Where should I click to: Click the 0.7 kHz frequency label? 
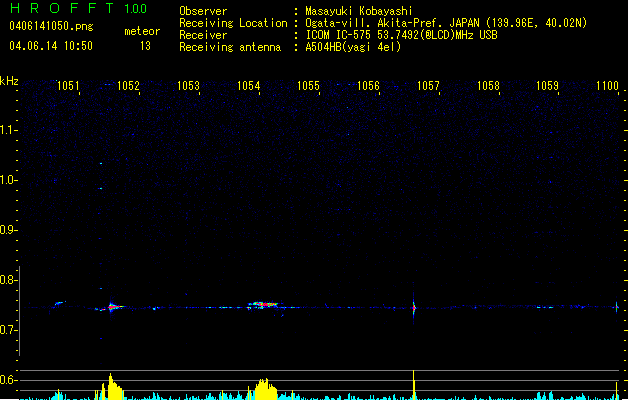8,330
